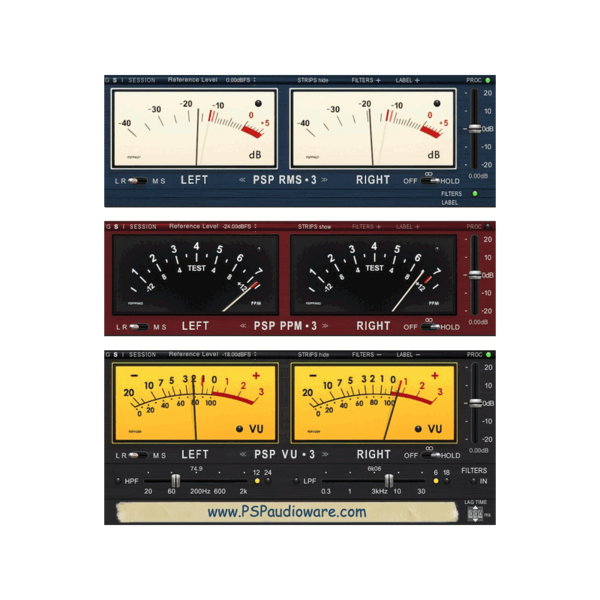
Task: Select the S mode on VU plugin header
Action: [x=115, y=355]
